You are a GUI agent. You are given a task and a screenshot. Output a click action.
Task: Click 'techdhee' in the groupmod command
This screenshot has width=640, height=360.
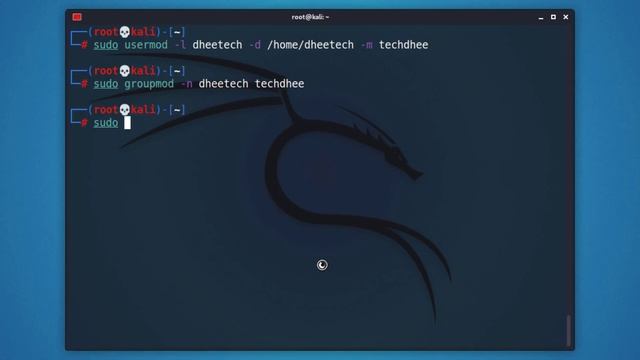tap(280, 84)
